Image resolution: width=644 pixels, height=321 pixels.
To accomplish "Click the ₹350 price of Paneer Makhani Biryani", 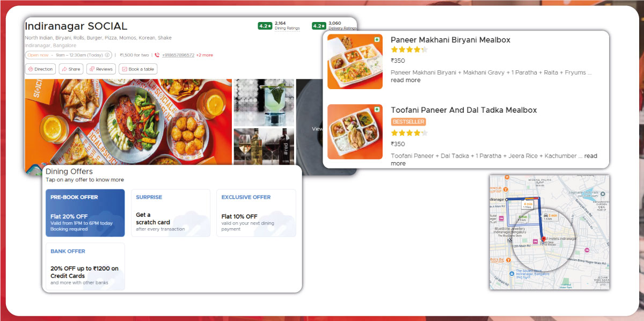I will 398,61.
